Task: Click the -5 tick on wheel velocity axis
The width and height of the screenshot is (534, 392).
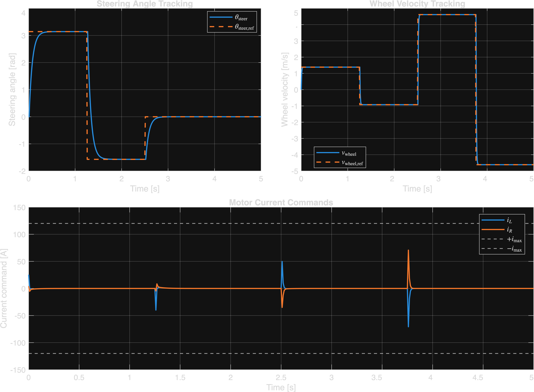Action: click(x=295, y=171)
